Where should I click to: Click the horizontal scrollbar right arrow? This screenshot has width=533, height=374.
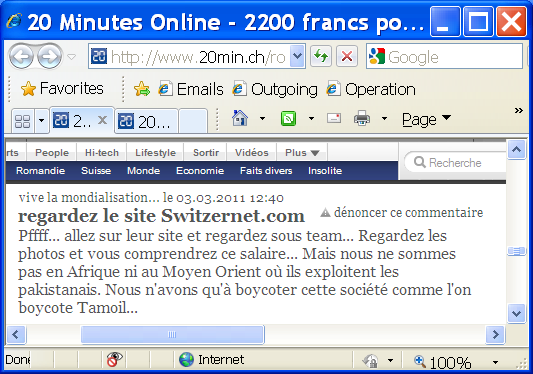tap(496, 335)
